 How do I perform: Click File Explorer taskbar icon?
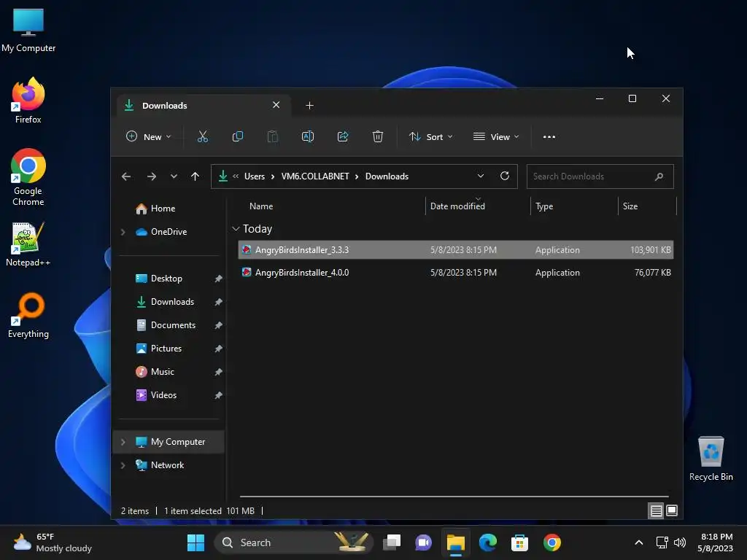(x=455, y=542)
